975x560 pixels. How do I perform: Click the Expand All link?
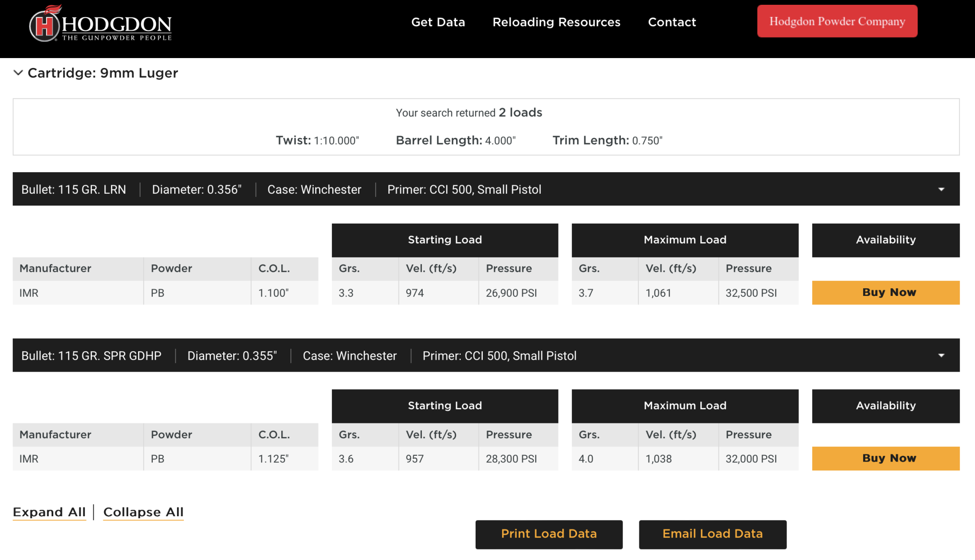point(50,512)
